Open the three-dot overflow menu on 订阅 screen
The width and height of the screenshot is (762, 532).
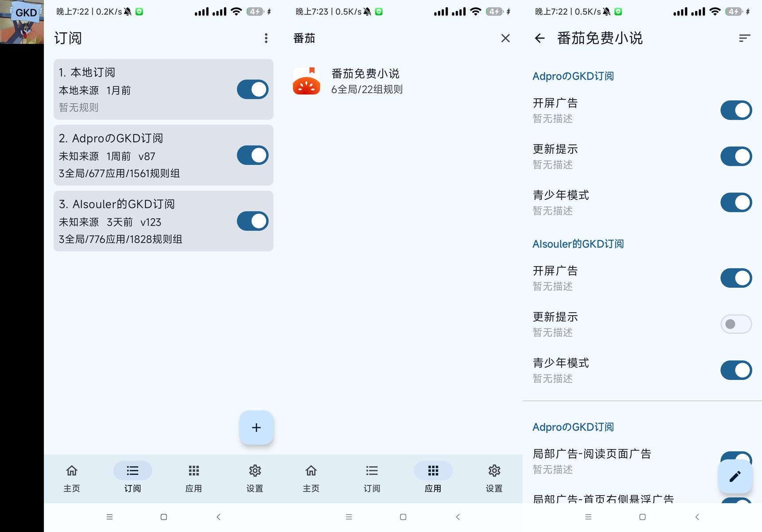266,38
